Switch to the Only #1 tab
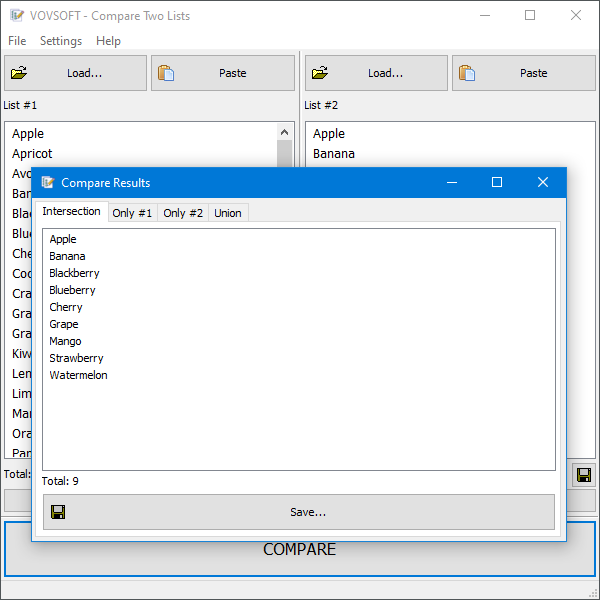 click(x=132, y=213)
